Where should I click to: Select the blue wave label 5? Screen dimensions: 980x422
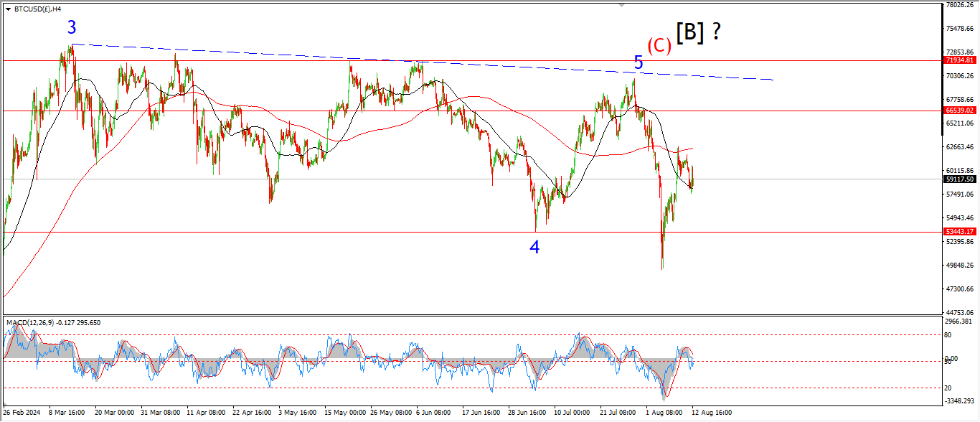638,63
